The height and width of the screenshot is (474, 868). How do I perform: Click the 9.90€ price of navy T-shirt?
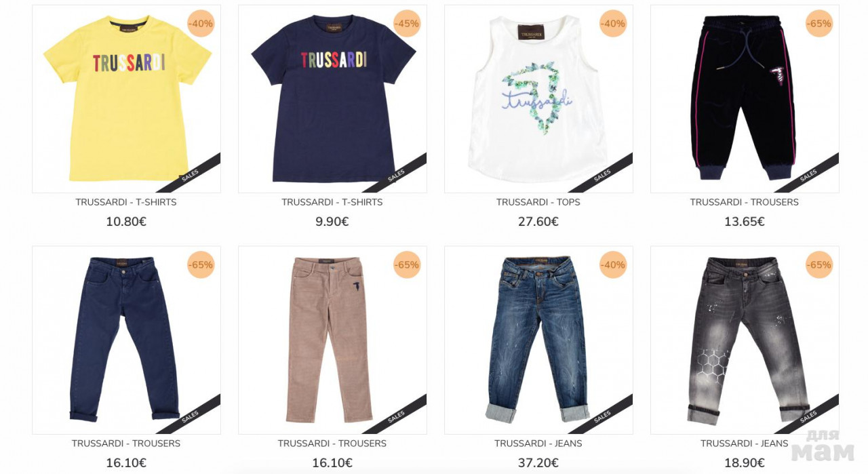click(332, 222)
